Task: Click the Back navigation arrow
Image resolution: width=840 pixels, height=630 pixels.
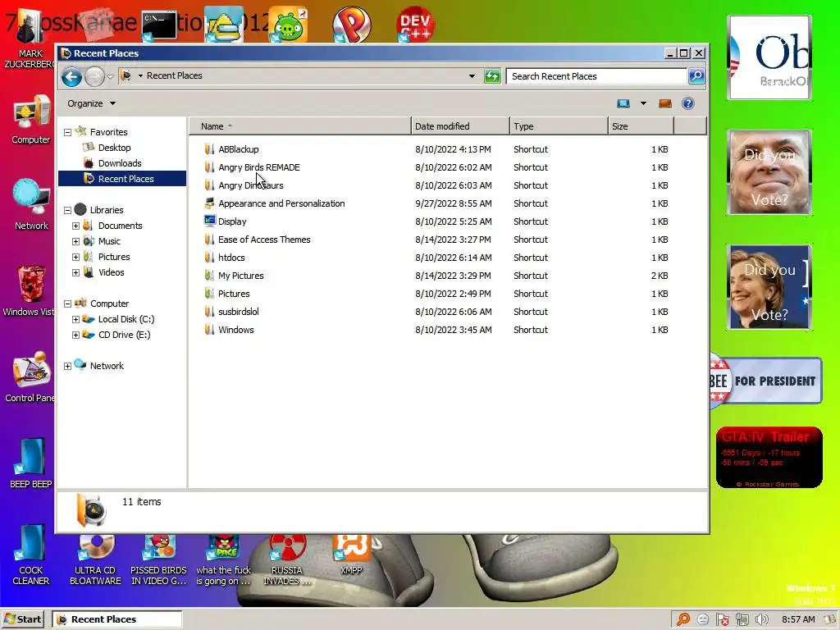Action: tap(71, 76)
